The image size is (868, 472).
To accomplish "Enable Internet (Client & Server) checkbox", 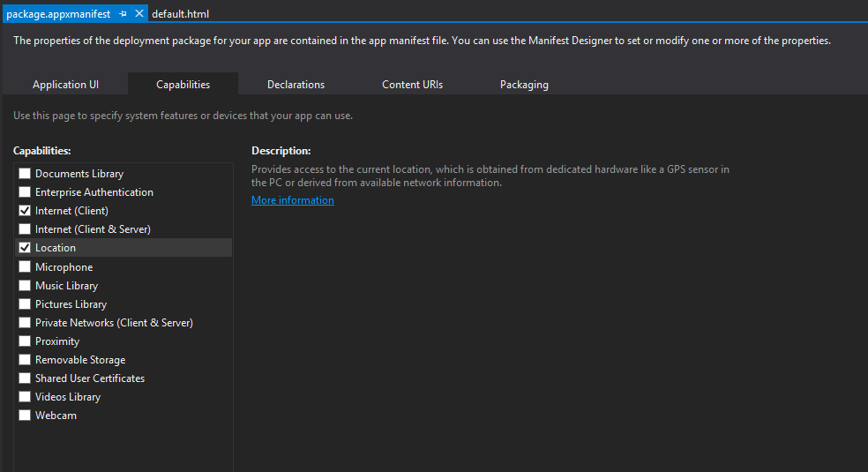I will (25, 229).
